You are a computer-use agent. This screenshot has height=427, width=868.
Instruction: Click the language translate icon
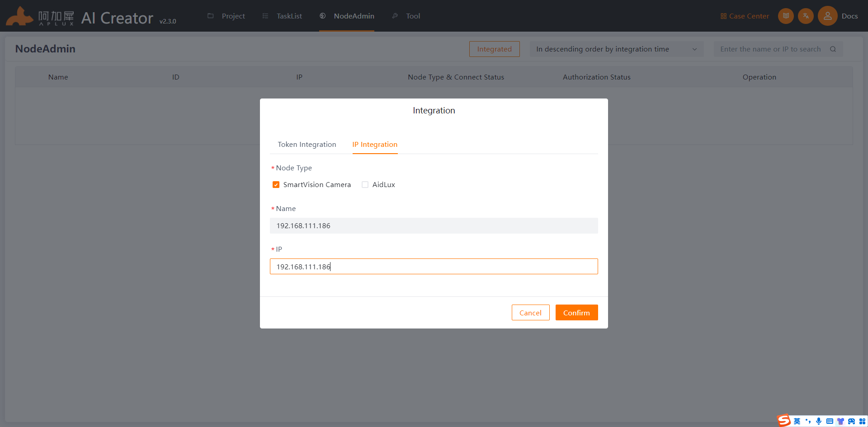tap(806, 16)
